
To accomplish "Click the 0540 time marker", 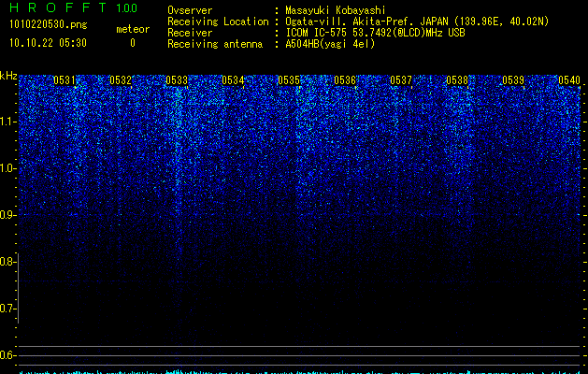I will (x=569, y=80).
